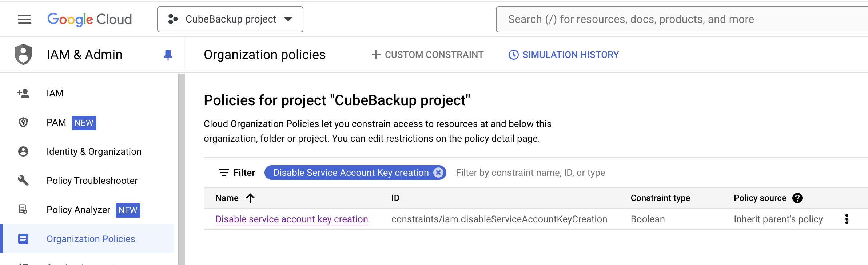Click the Custom Constraint button
868x265 pixels.
pos(427,55)
